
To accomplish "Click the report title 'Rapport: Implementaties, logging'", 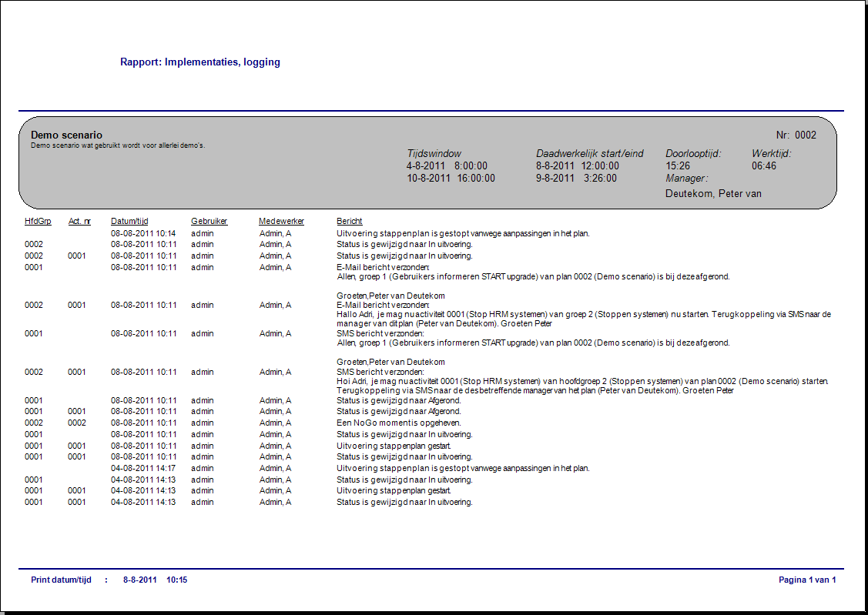I will click(199, 62).
